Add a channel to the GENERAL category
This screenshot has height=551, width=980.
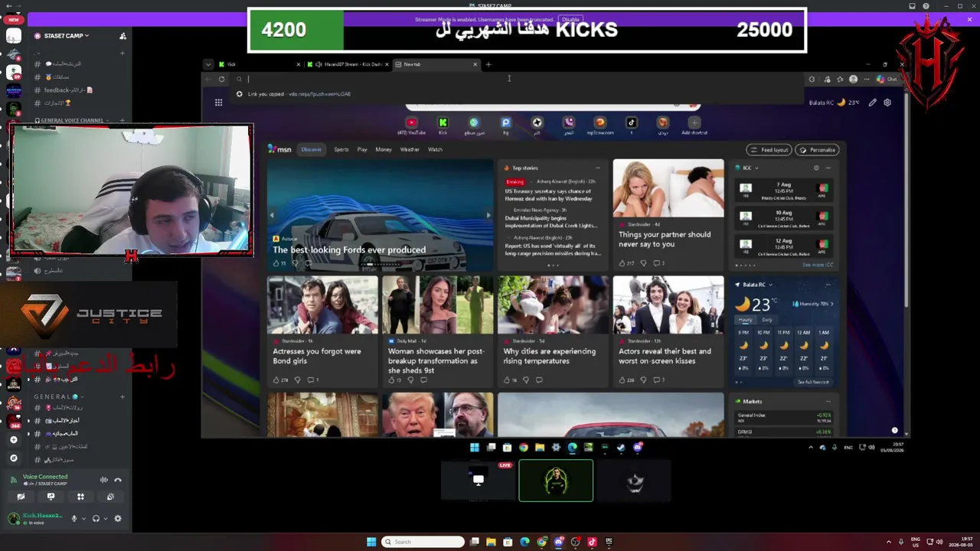[x=122, y=396]
